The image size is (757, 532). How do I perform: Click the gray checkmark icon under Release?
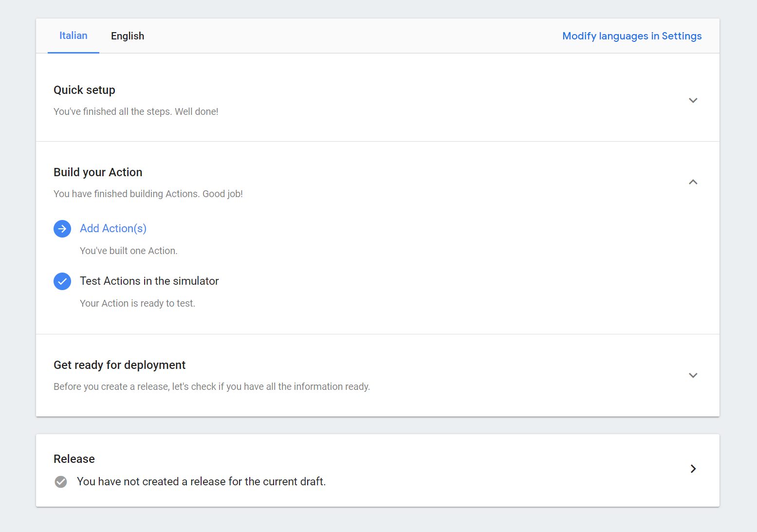61,482
